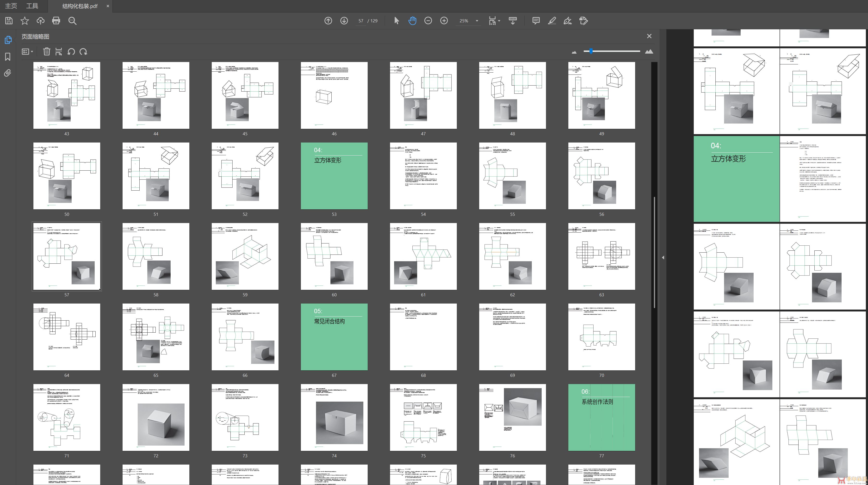Select page 50 thumbnail
The height and width of the screenshot is (485, 868).
coord(67,176)
